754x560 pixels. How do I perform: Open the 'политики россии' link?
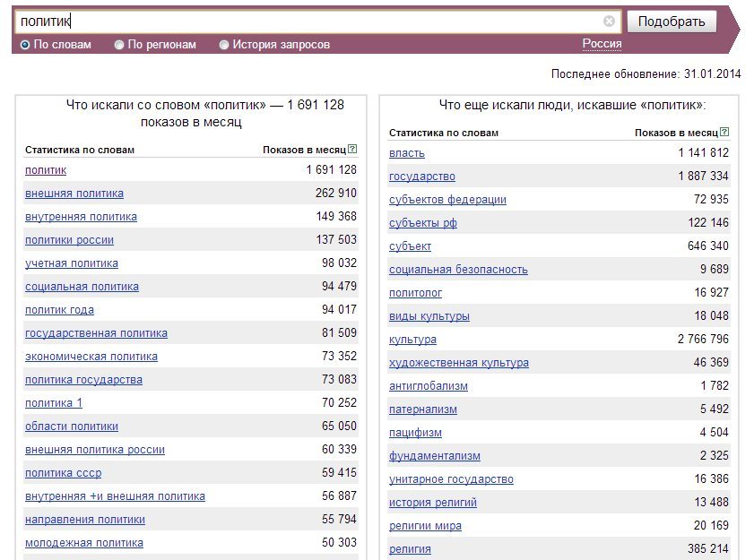coord(69,240)
